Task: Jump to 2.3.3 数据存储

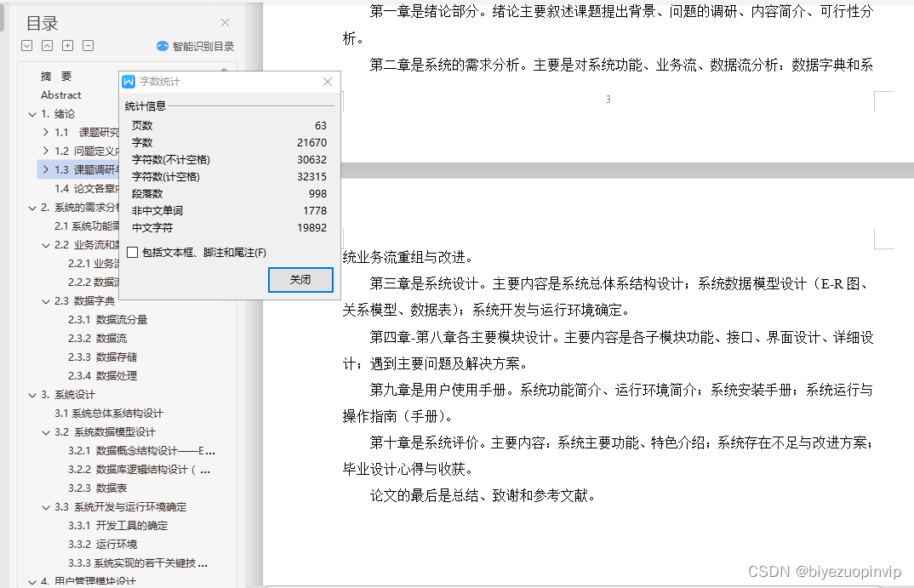Action: point(103,357)
